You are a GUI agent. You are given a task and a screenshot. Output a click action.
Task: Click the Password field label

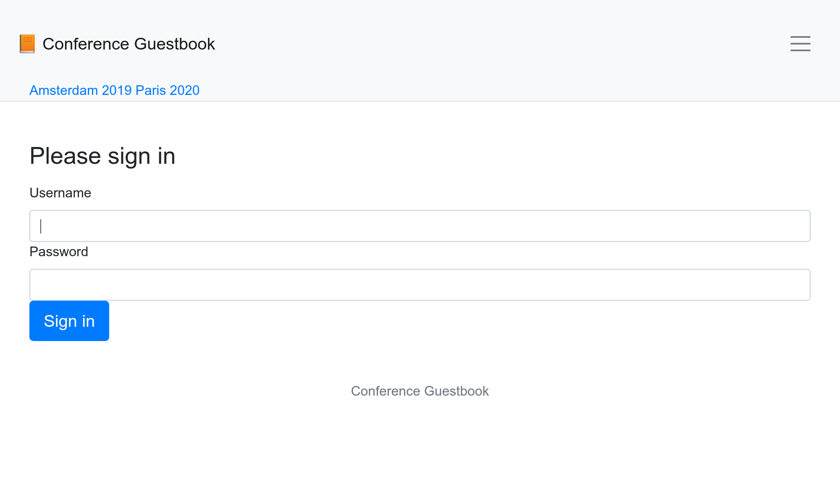click(x=59, y=252)
